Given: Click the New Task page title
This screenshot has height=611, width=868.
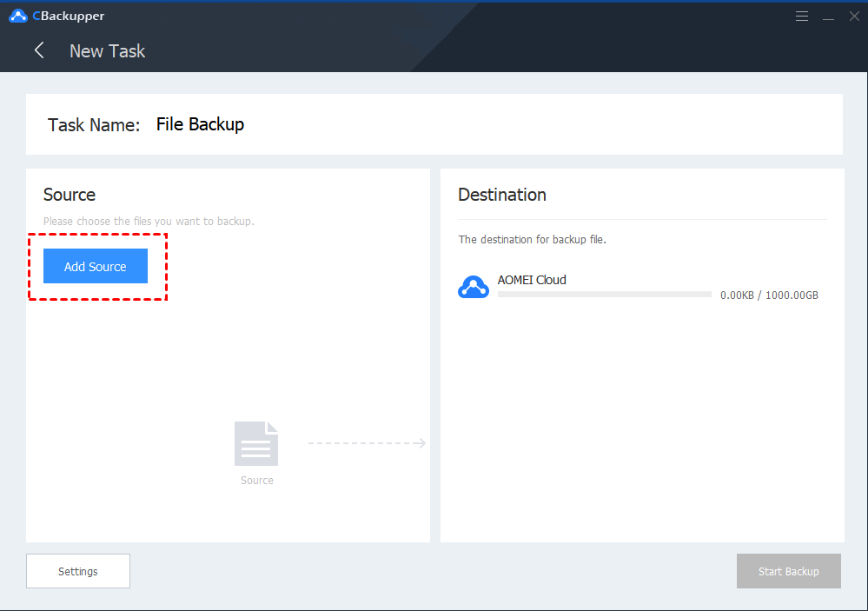Looking at the screenshot, I should click(x=108, y=51).
